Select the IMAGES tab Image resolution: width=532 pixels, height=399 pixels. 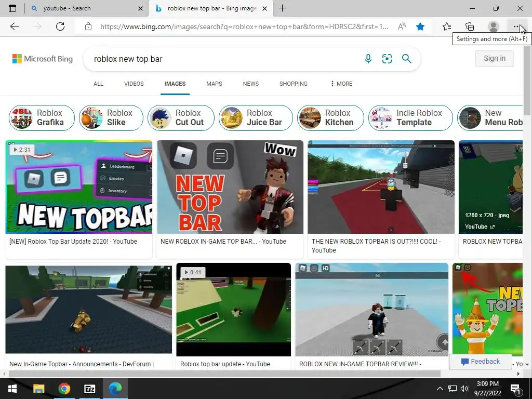[175, 84]
